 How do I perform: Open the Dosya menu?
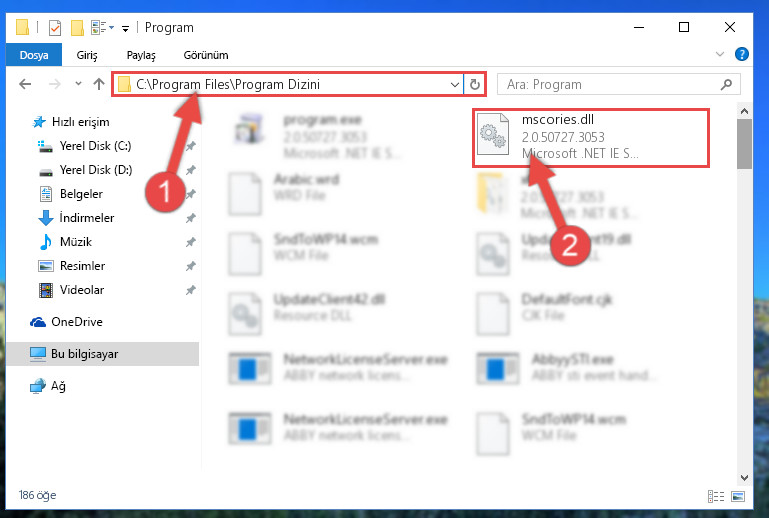34,54
